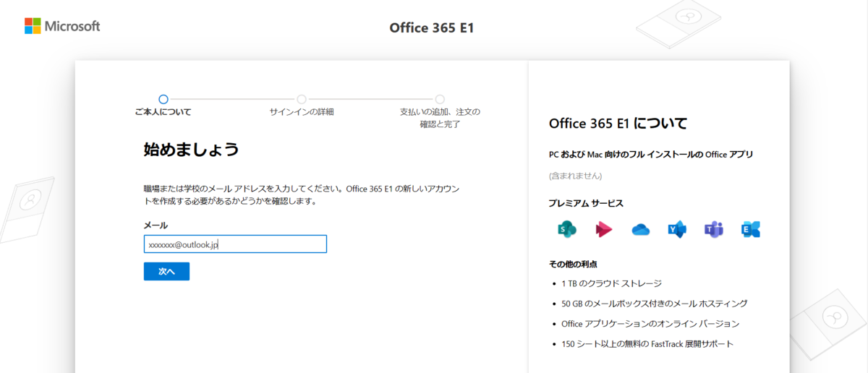Screen dimensions: 868x373
Task: Select the サインインの詳細 step circle
Action: (302, 99)
